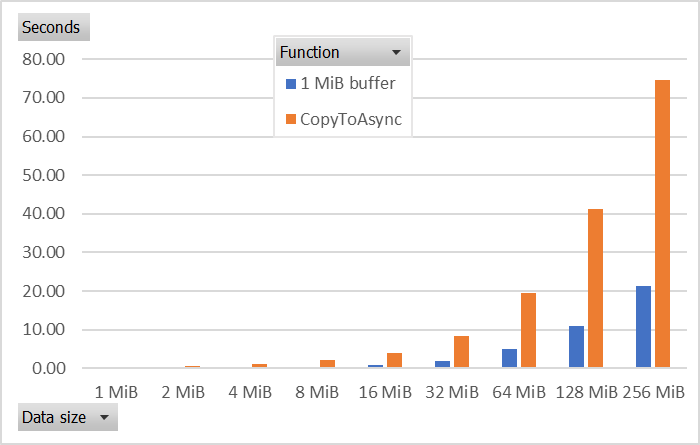Click the Seconds field button
This screenshot has width=700, height=445.
54,27
